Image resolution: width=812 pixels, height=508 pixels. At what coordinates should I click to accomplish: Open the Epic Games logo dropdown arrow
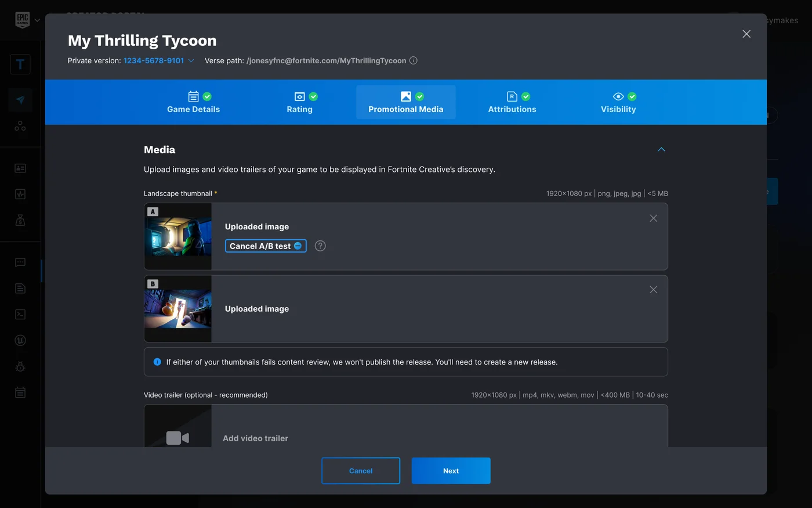point(37,20)
